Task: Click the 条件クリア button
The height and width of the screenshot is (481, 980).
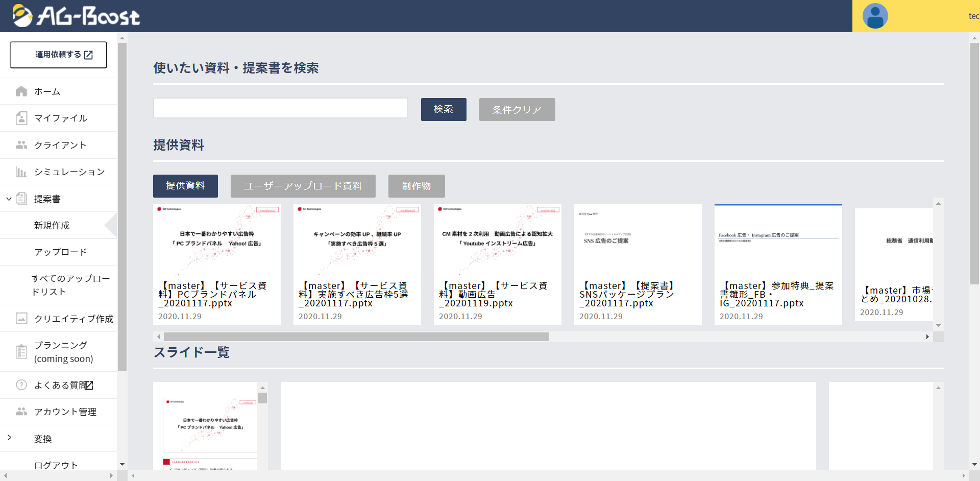Action: tap(517, 110)
